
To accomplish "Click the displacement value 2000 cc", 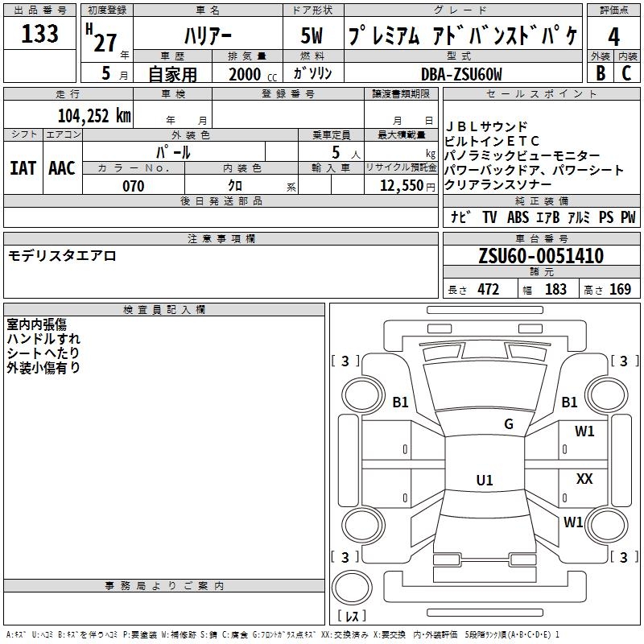I will pyautogui.click(x=253, y=74).
